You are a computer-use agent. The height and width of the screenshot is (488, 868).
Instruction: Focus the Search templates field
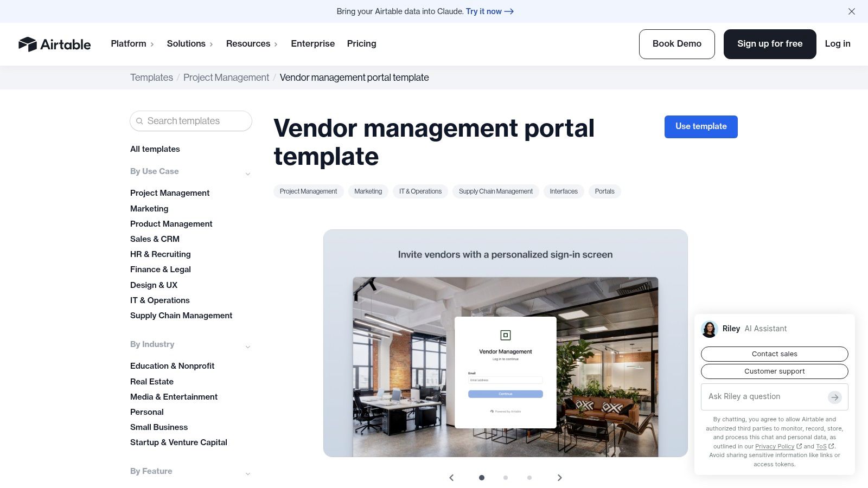coord(191,121)
